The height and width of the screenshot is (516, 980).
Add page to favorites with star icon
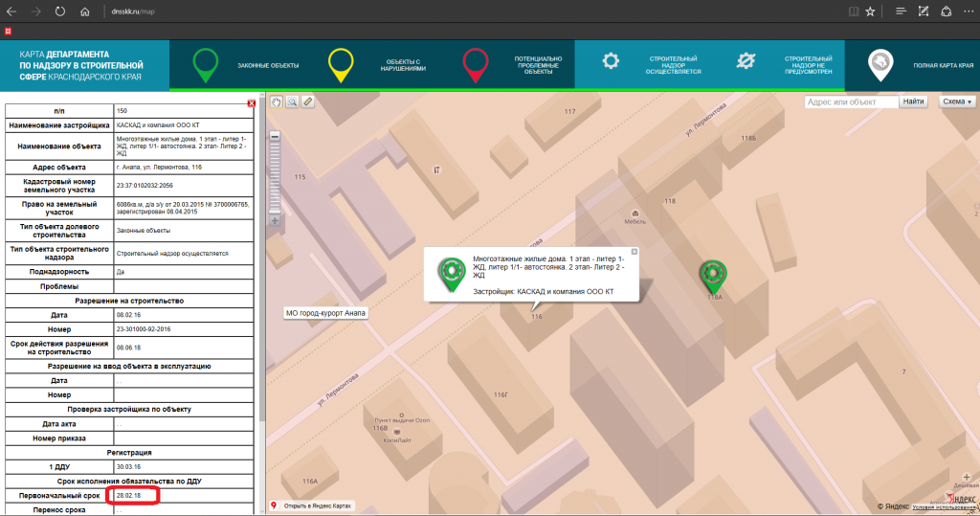coord(870,11)
